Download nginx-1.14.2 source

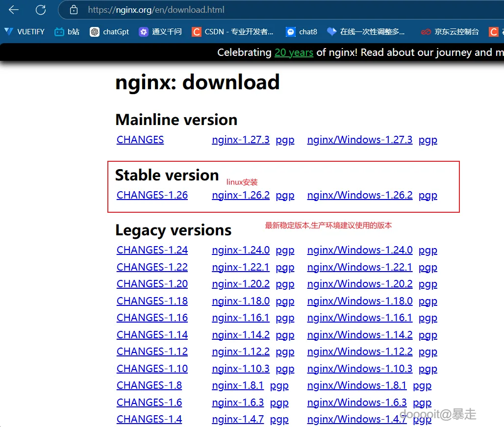[x=241, y=335]
